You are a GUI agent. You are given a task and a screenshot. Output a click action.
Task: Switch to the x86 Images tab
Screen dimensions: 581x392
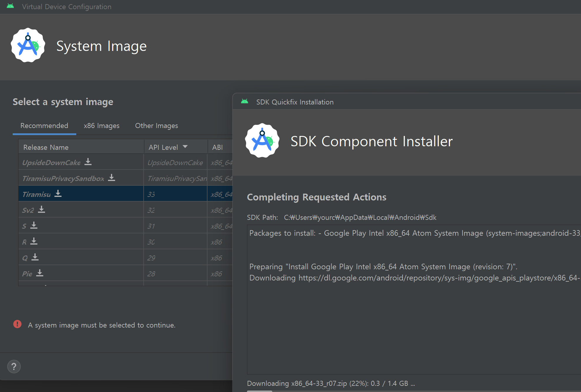click(102, 126)
